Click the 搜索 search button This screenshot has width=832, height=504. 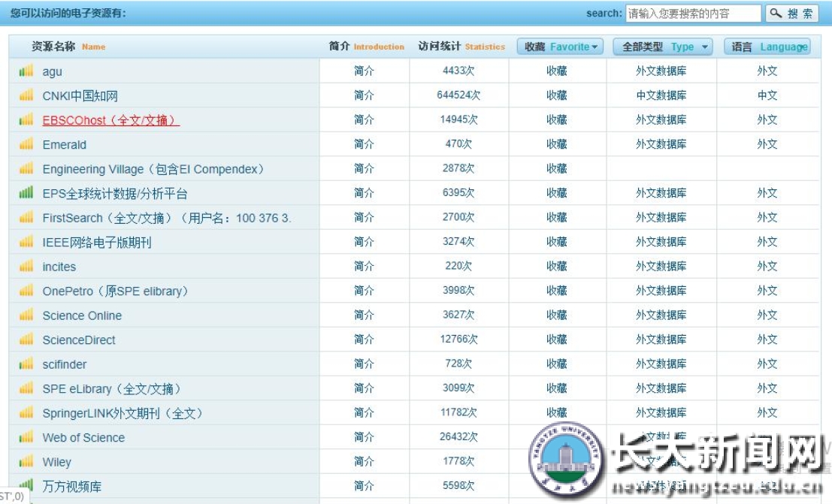pos(791,14)
